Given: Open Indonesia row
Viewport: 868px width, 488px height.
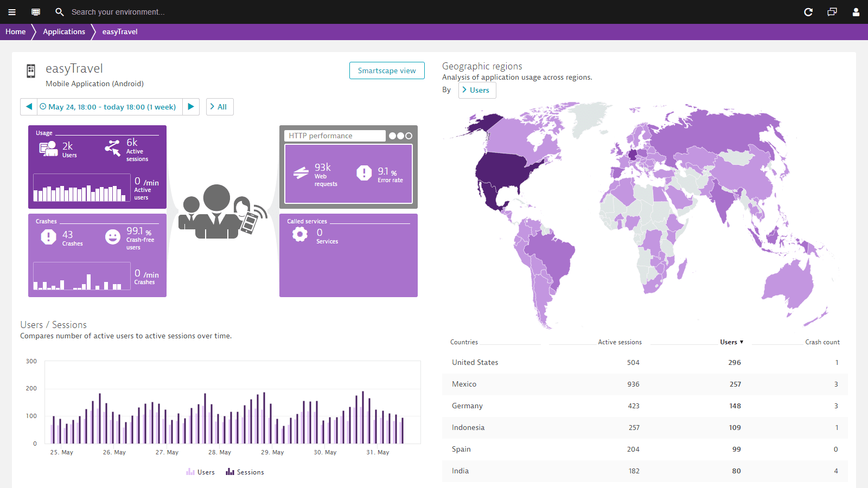Looking at the screenshot, I should point(644,427).
